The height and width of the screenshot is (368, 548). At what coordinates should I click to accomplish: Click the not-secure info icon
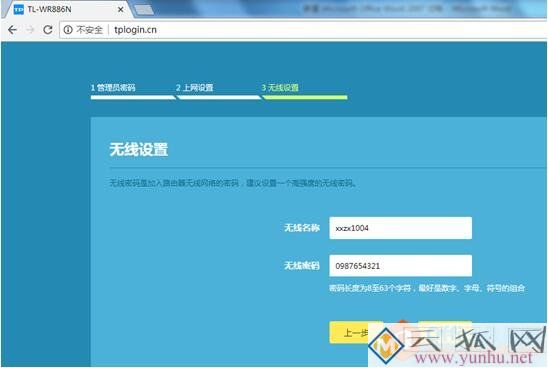(x=68, y=30)
